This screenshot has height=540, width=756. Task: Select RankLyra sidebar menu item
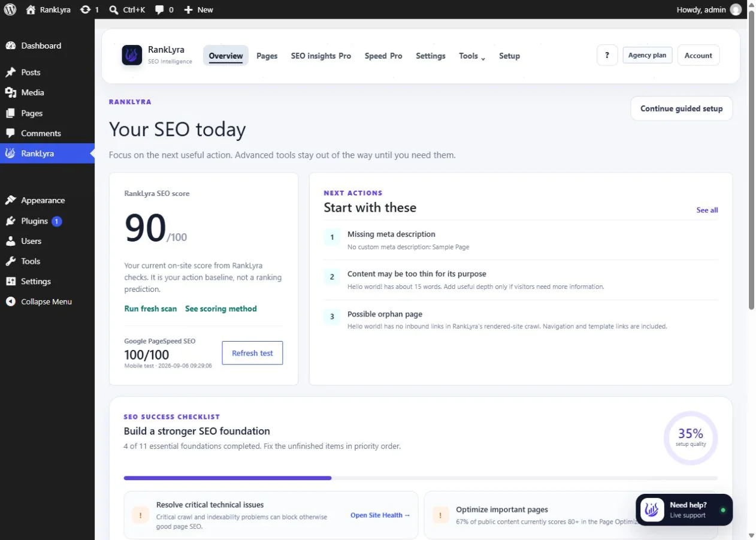[x=47, y=153]
